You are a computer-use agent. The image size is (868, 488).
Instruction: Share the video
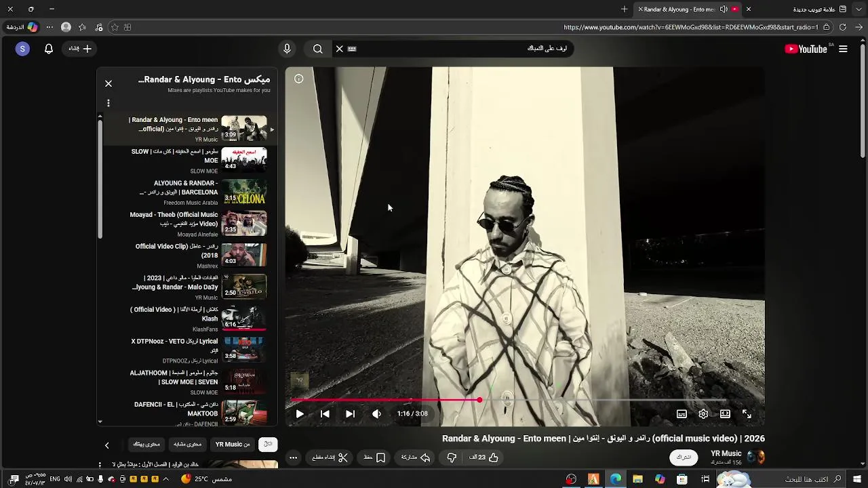click(416, 457)
